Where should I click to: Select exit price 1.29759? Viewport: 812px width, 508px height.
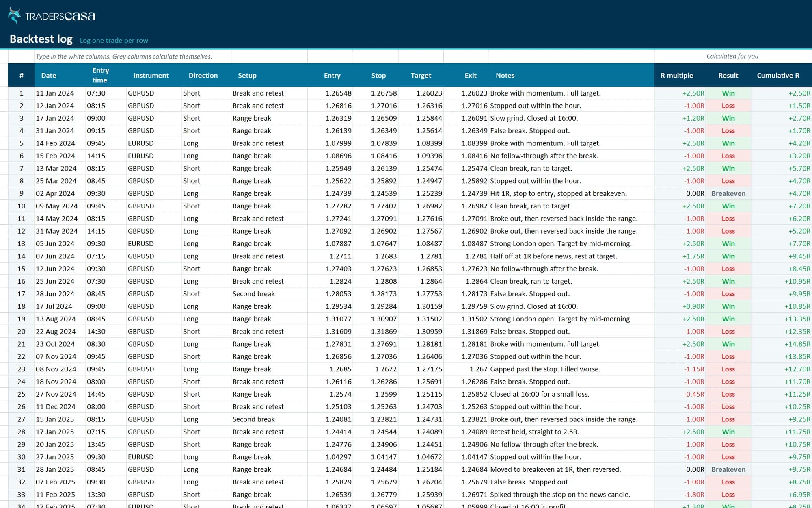pyautogui.click(x=466, y=306)
